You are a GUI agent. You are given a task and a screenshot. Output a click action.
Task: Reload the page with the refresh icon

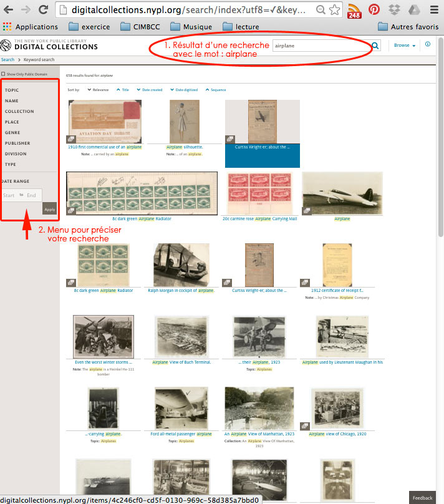43,10
